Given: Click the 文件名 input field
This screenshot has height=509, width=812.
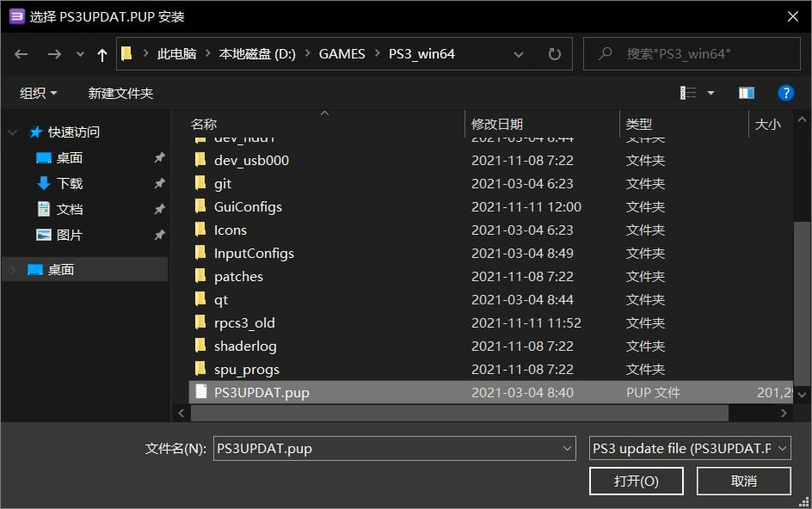Looking at the screenshot, I should (387, 448).
